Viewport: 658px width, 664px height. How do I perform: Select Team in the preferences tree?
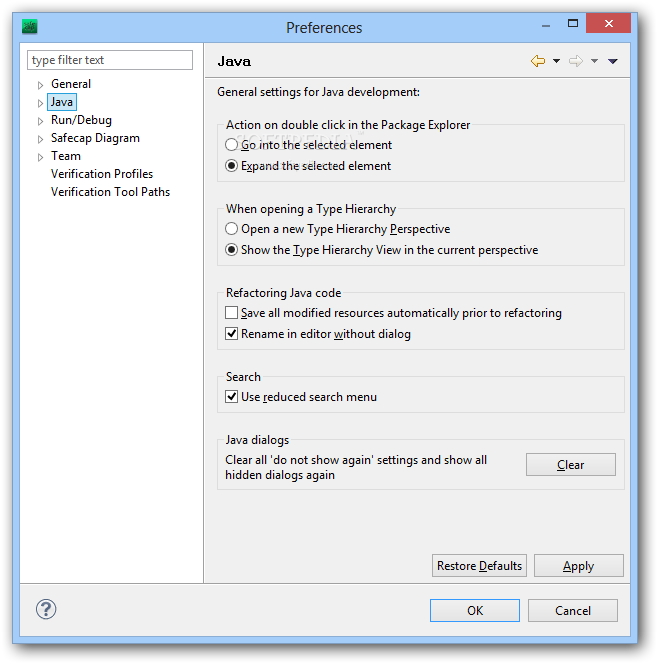tap(66, 156)
